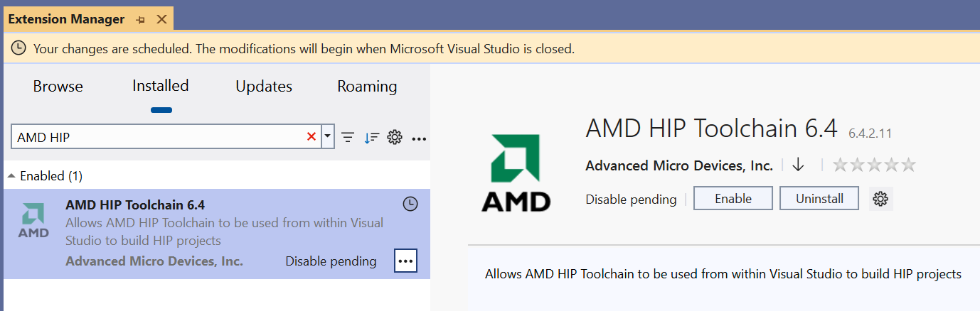Click the pending clock icon on list item
Image resolution: width=980 pixels, height=311 pixels.
410,204
